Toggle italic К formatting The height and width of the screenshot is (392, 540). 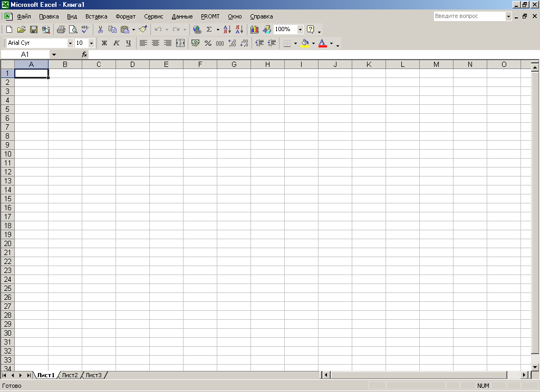point(117,43)
